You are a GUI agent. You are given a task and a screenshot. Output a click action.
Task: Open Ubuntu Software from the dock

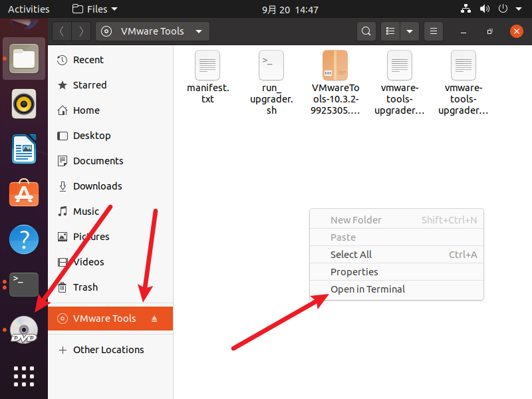[24, 193]
